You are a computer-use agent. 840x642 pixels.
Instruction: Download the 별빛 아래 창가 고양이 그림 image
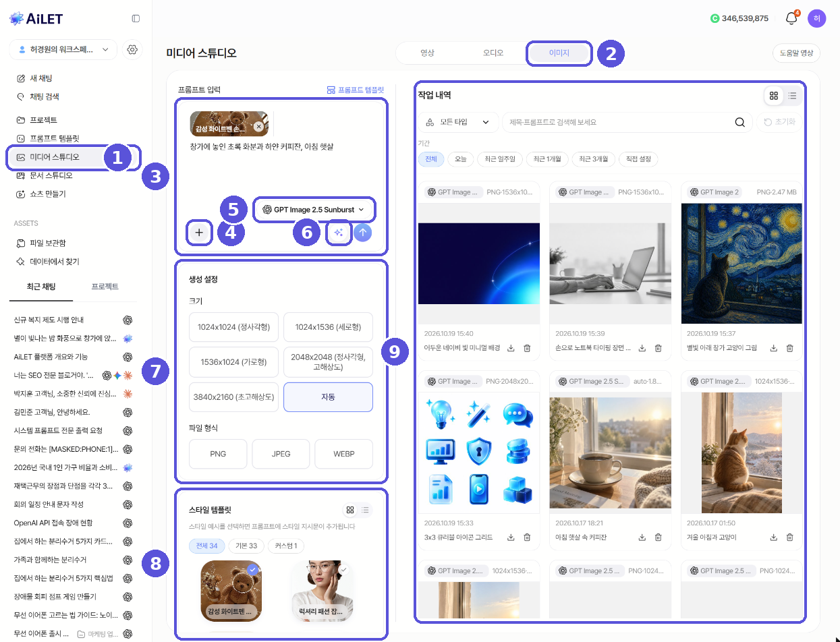(x=774, y=348)
